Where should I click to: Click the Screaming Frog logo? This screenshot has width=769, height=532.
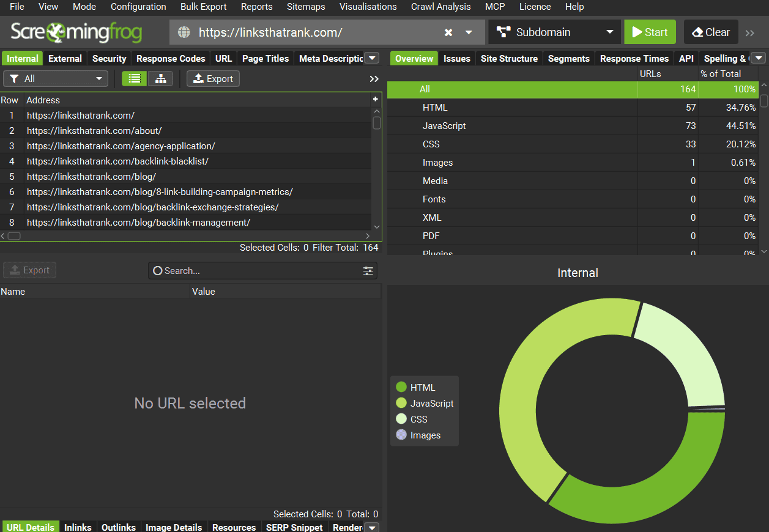76,32
